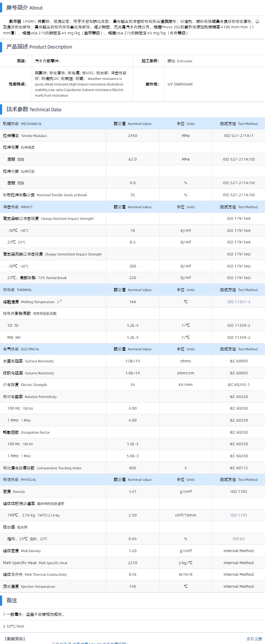This screenshot has width=265, height=644.
Task: Click the 牌号简介 About section heading
Action: click(24, 8)
